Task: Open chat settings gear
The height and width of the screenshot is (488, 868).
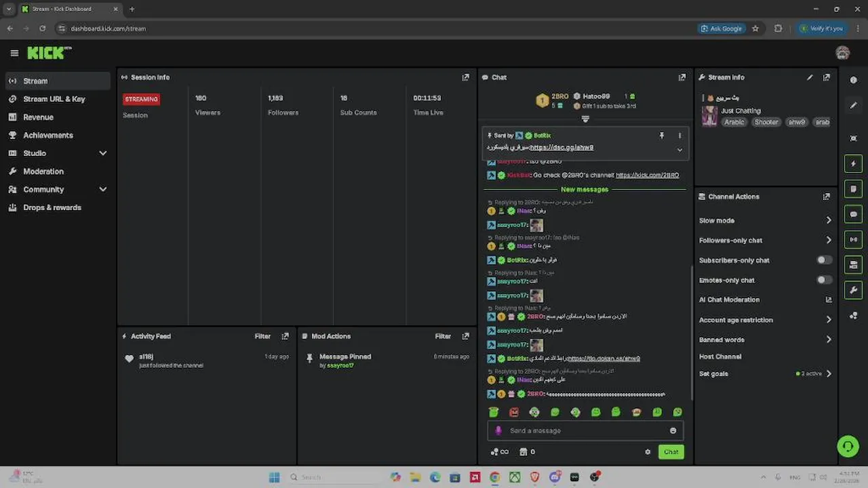Action: click(648, 452)
